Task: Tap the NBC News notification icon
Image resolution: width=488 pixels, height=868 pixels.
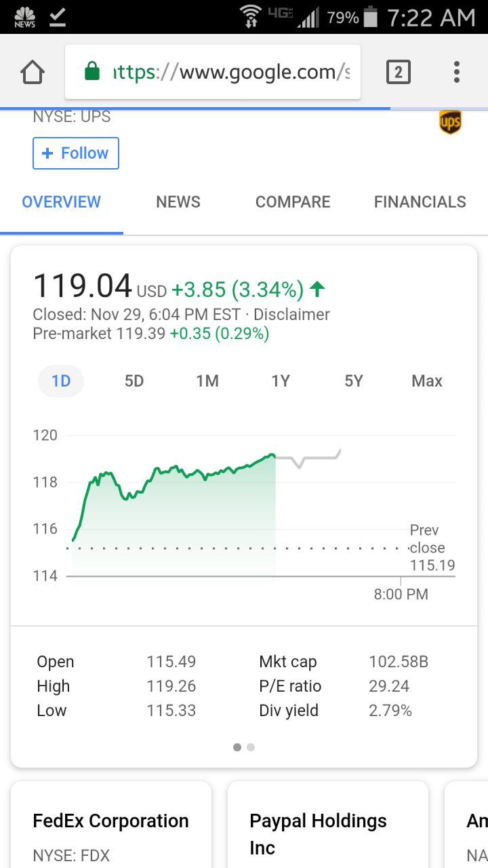Action: [x=24, y=17]
